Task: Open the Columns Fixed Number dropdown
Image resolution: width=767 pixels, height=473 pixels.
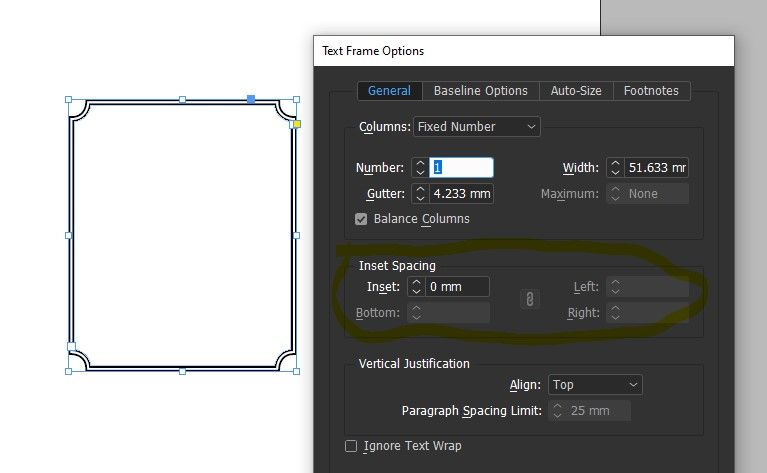Action: coord(476,127)
